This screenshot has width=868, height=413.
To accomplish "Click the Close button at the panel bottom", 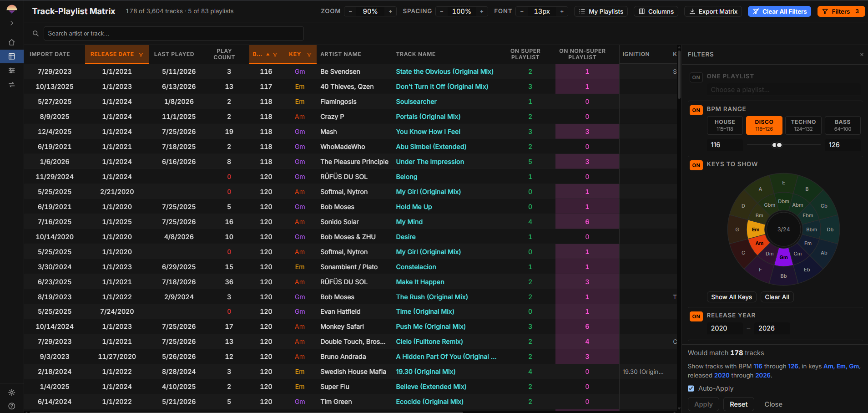I will [x=773, y=404].
